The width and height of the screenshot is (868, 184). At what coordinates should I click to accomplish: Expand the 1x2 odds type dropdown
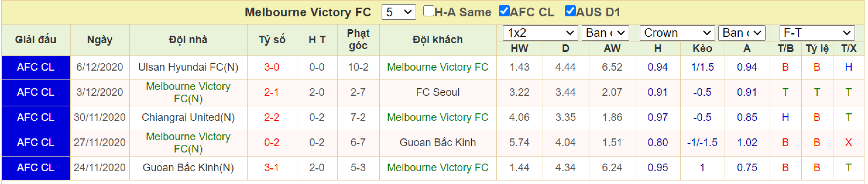point(540,33)
